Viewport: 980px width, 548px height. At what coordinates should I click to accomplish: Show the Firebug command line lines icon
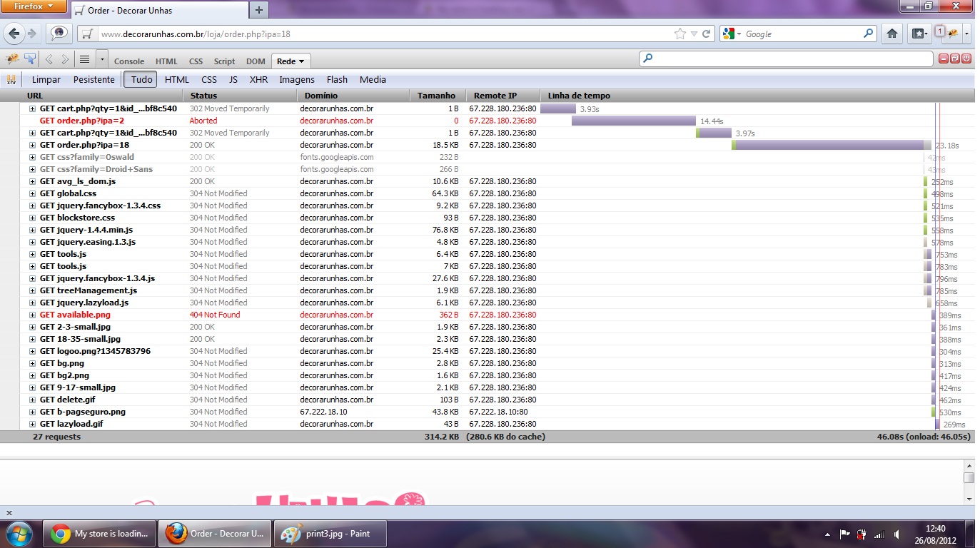pyautogui.click(x=84, y=60)
